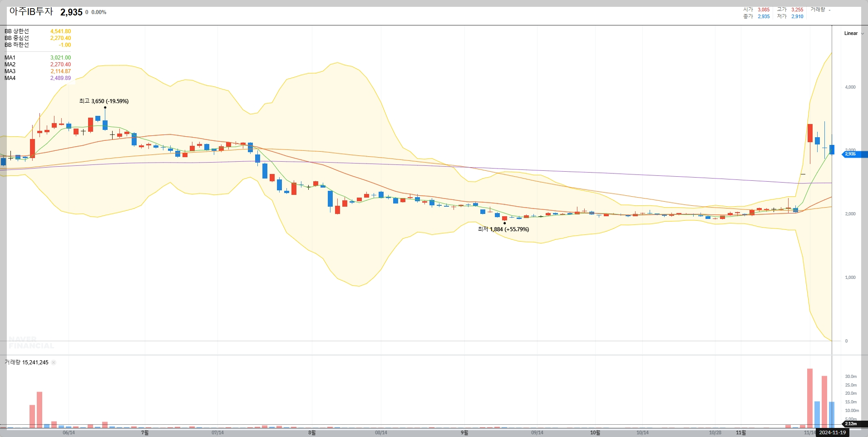The image size is (868, 437).
Task: Click the 09/14 date on the time axis
Action: coord(537,433)
